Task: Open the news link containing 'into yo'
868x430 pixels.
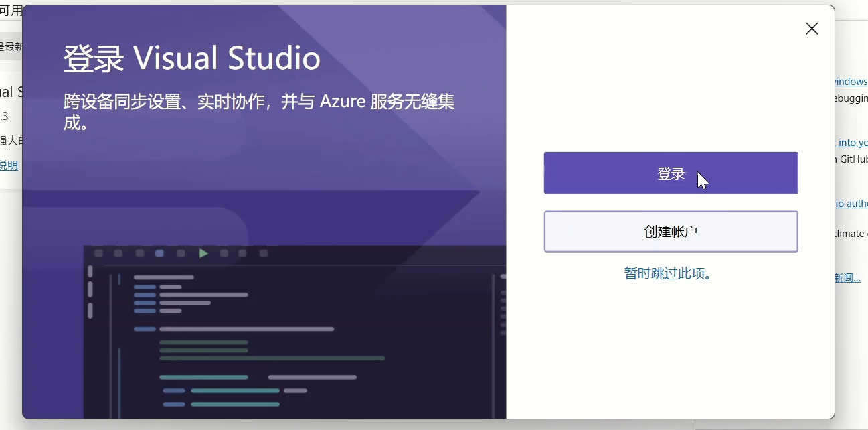Action: coord(852,142)
